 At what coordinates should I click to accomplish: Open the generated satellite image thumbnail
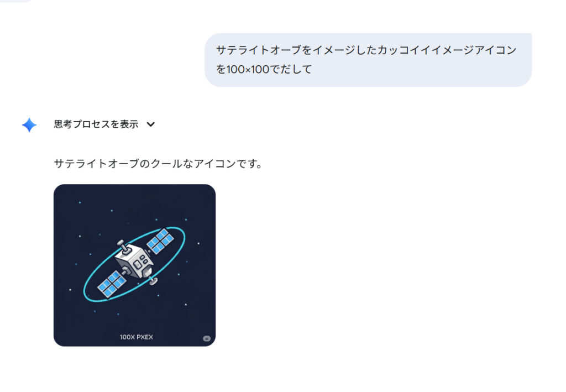coord(135,265)
